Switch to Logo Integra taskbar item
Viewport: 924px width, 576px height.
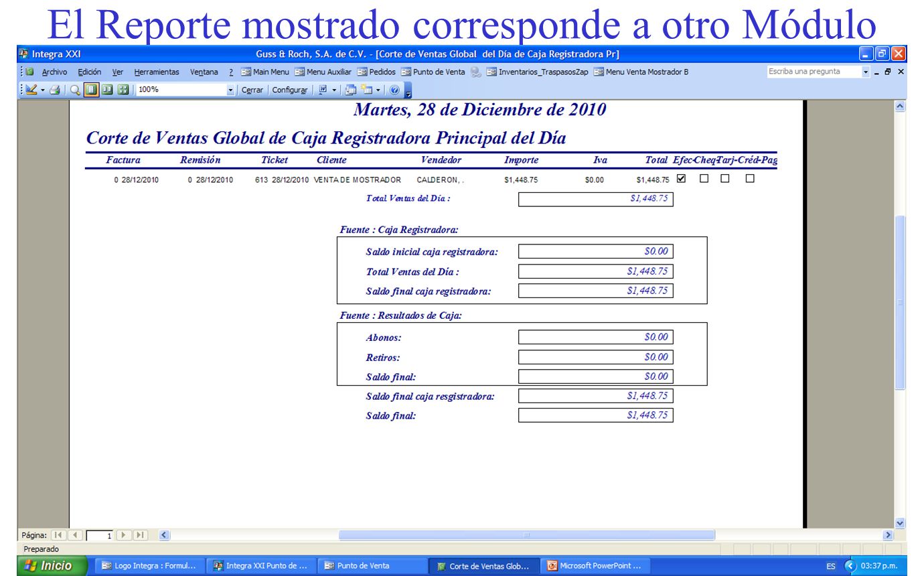tap(149, 566)
